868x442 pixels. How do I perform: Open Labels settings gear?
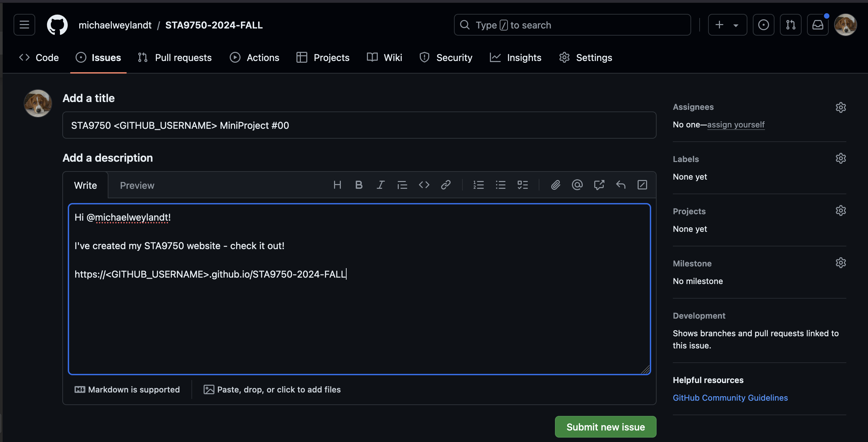pyautogui.click(x=841, y=158)
